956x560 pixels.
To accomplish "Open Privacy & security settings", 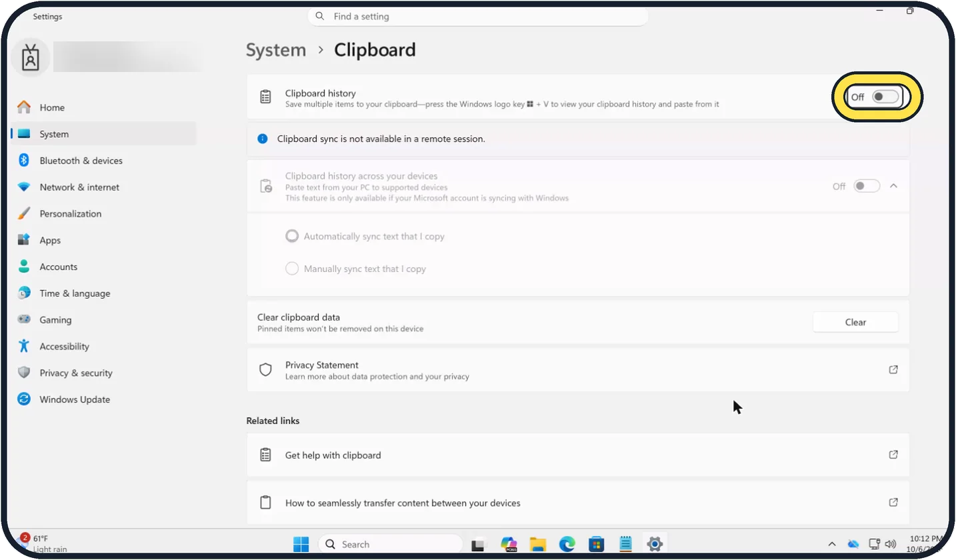I will pos(103,373).
